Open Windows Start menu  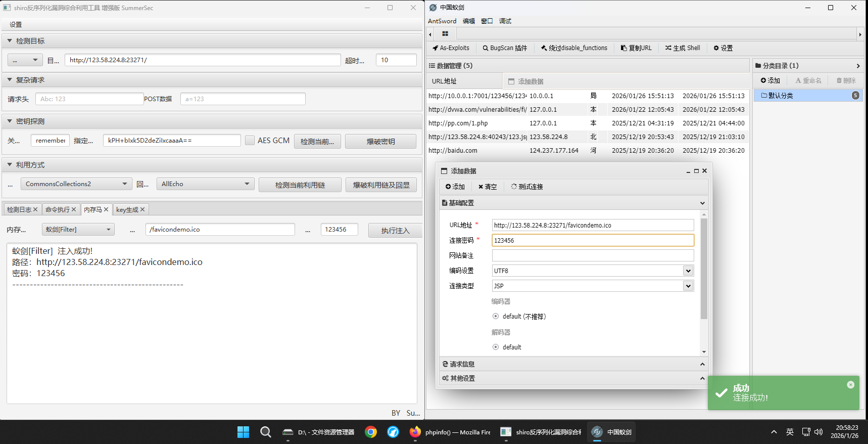coord(243,432)
